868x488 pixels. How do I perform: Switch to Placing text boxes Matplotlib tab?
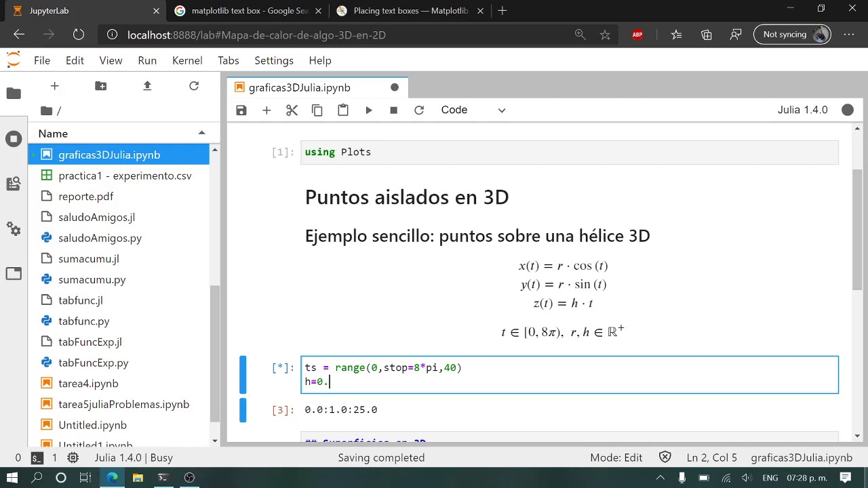(x=410, y=11)
